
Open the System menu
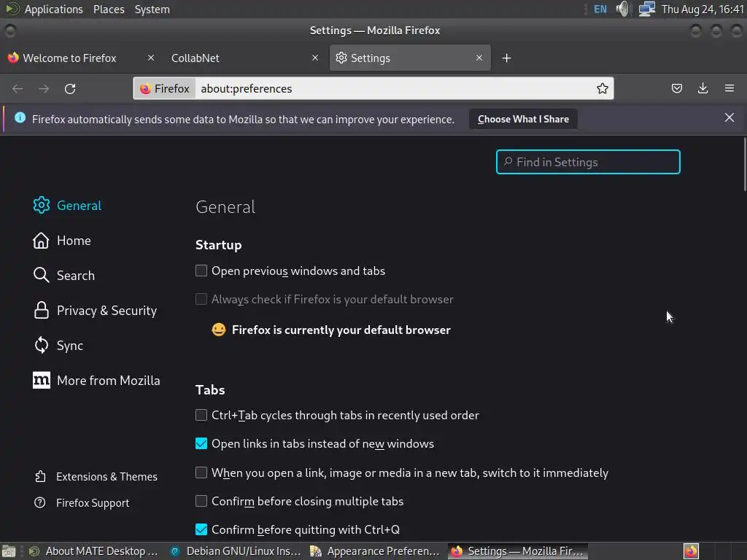click(x=152, y=9)
